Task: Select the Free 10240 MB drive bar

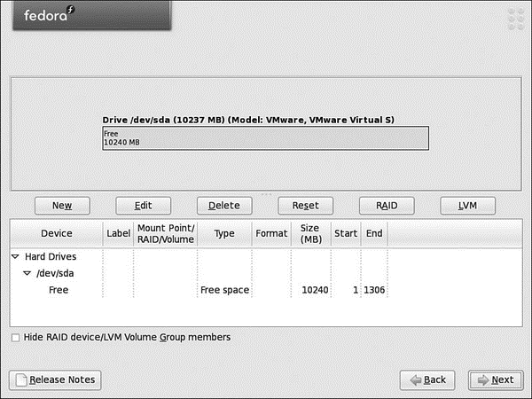Action: pyautogui.click(x=266, y=138)
